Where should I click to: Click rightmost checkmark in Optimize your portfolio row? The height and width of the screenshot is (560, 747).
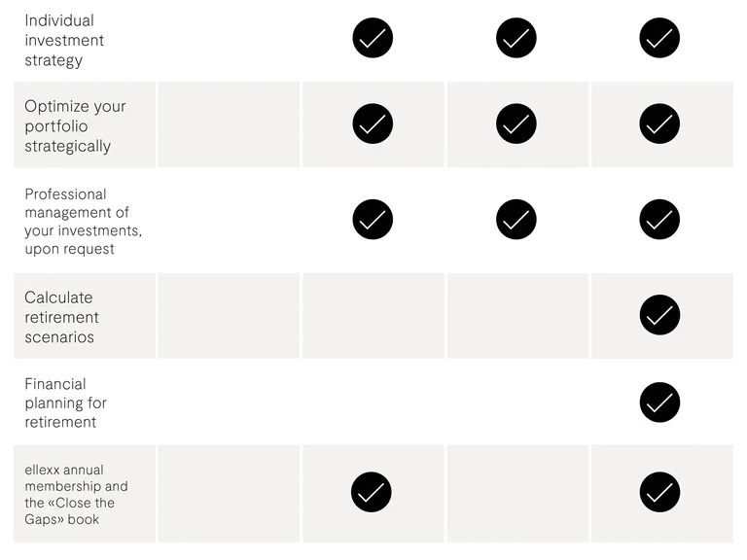click(x=659, y=123)
